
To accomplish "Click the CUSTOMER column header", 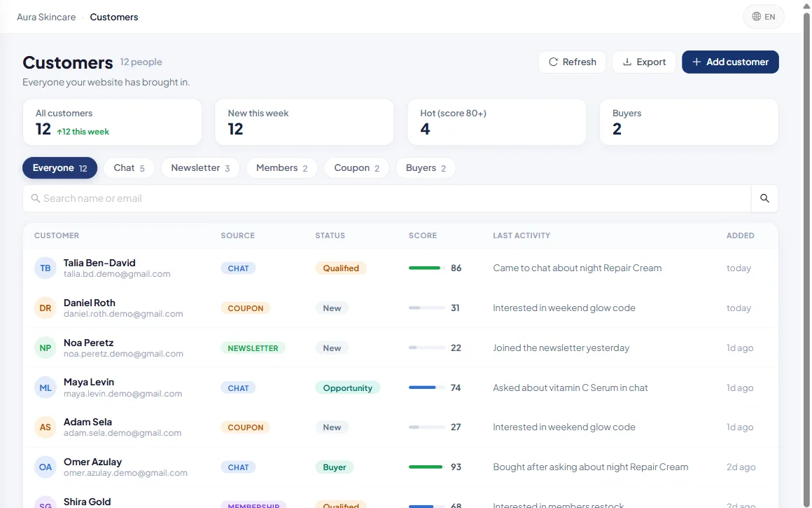I will [x=57, y=235].
